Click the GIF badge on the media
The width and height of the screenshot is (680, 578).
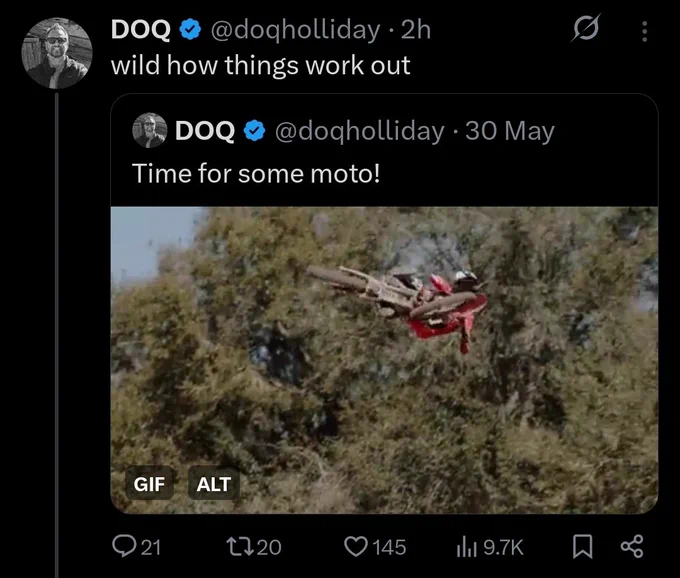tap(149, 484)
